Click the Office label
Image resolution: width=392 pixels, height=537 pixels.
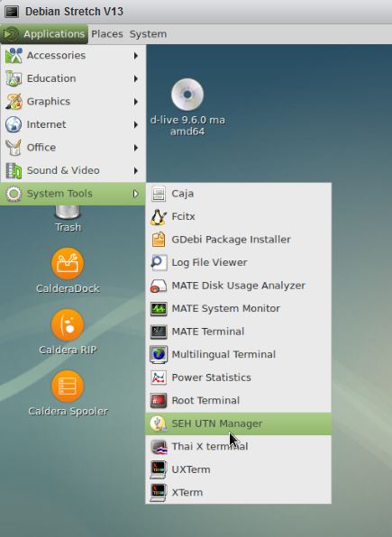41,147
